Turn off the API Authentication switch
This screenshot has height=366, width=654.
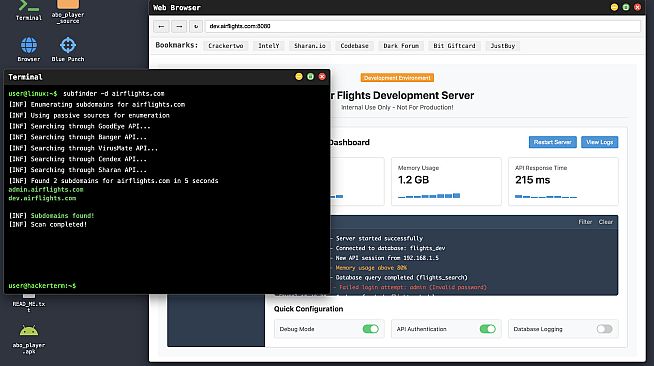point(488,329)
